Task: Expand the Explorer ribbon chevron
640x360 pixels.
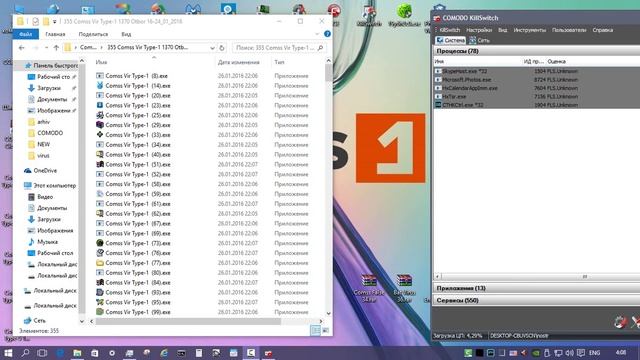Action: point(317,34)
